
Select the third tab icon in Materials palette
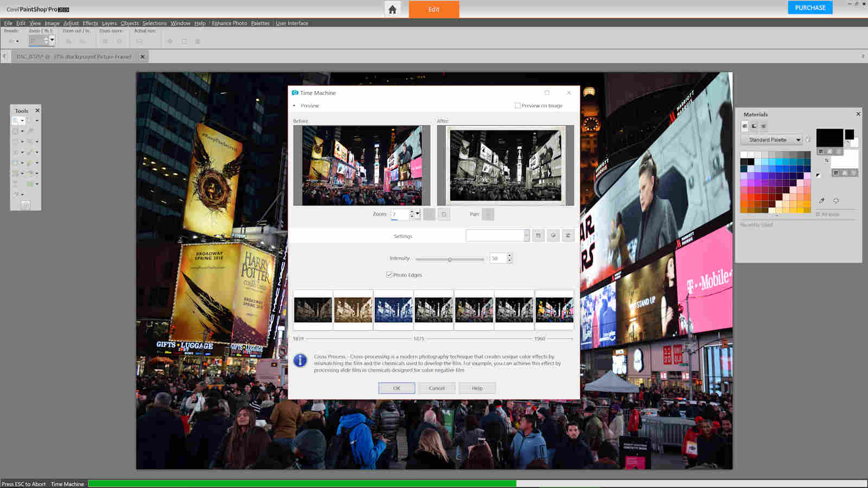point(763,126)
